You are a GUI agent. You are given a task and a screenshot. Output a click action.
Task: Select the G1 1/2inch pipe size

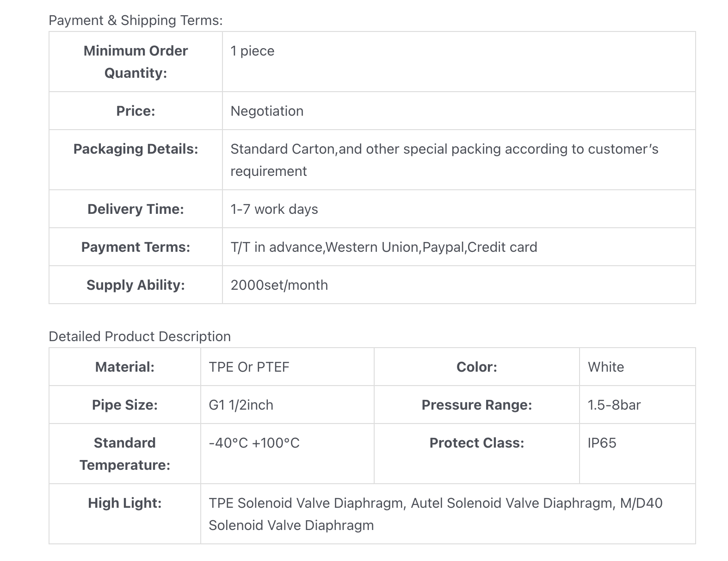click(241, 405)
